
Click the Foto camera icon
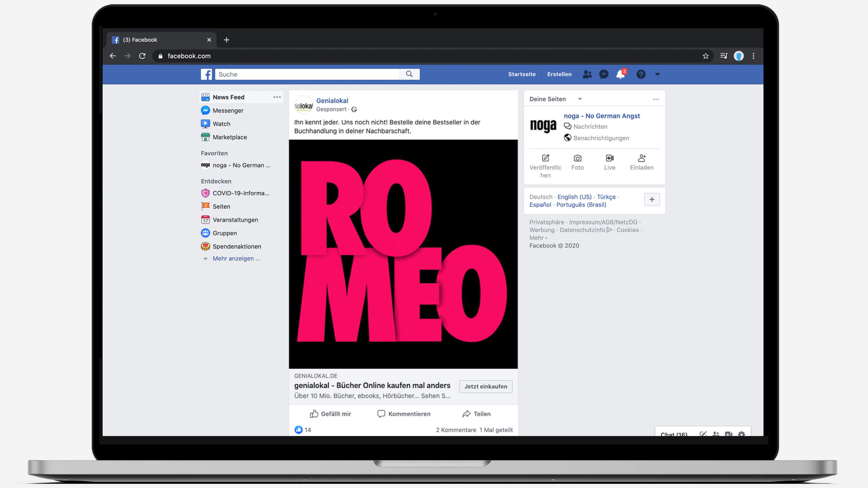[x=577, y=158]
